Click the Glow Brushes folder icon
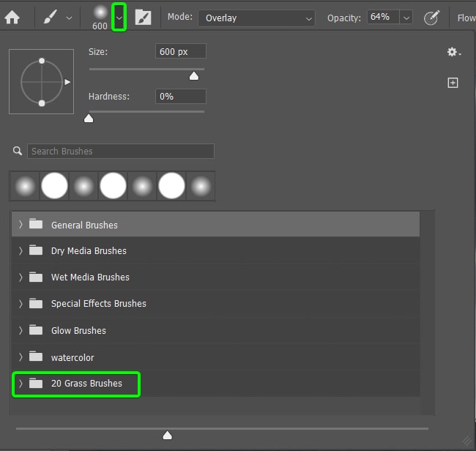The width and height of the screenshot is (476, 451). pos(36,329)
